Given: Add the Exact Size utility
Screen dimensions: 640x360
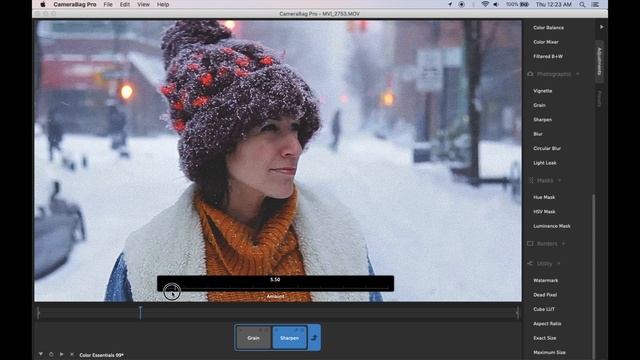Looking at the screenshot, I should (544, 338).
